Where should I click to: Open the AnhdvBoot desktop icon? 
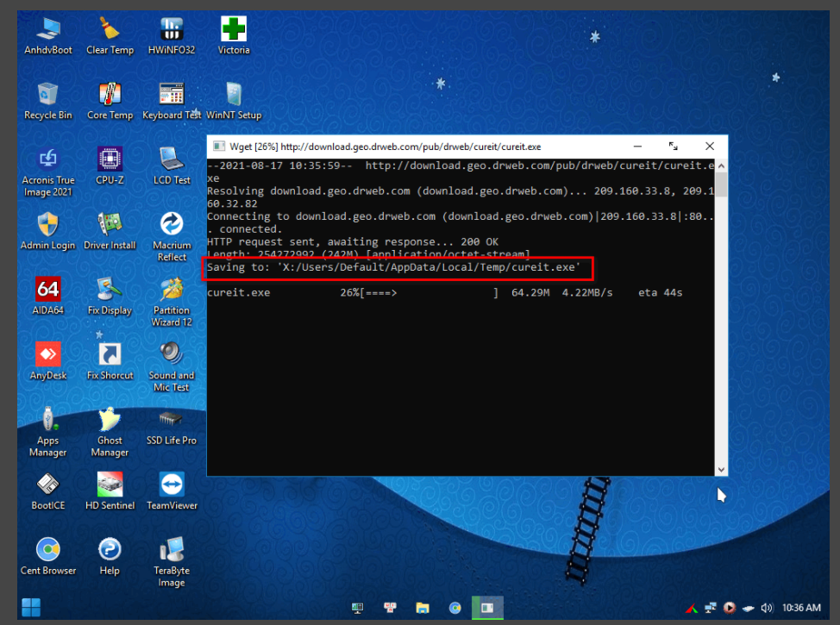coord(48,35)
